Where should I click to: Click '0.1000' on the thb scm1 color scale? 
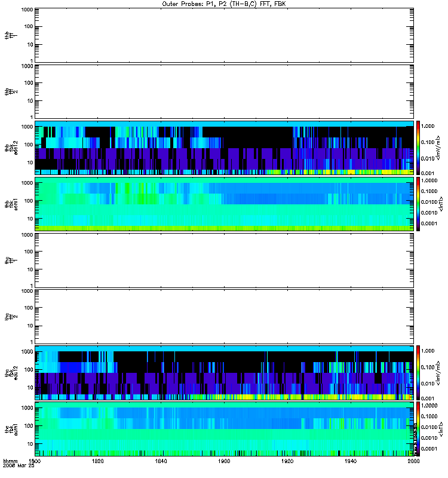(429, 191)
